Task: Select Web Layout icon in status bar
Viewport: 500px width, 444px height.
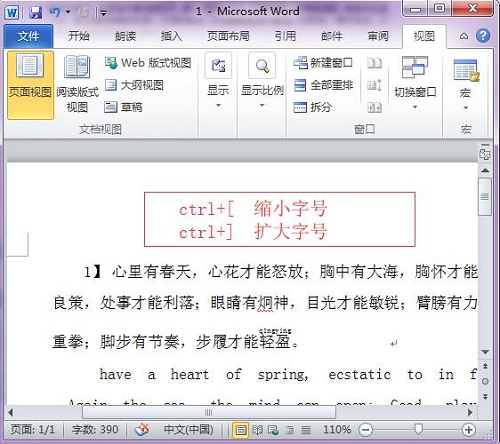Action: click(x=273, y=430)
